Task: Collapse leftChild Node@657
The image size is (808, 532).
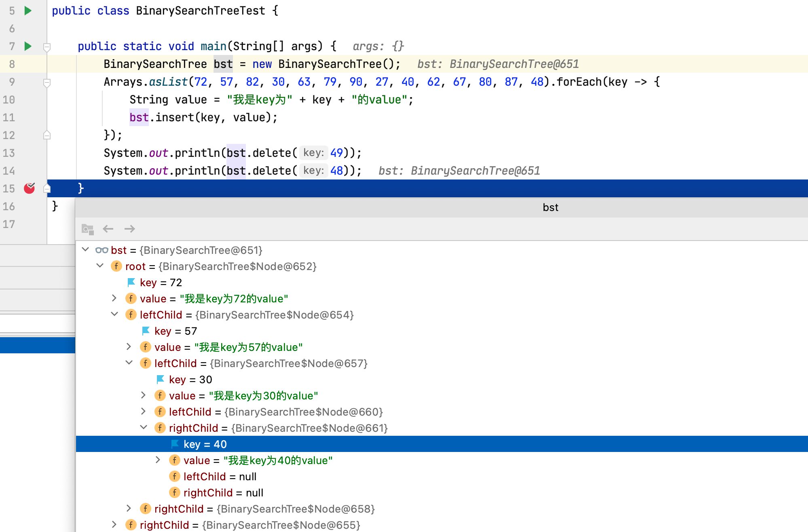Action: pyautogui.click(x=129, y=363)
